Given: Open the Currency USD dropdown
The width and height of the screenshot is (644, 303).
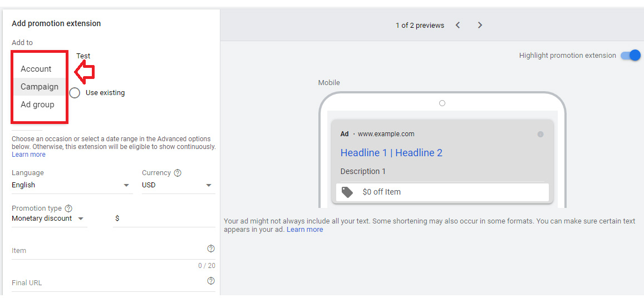Looking at the screenshot, I should pyautogui.click(x=178, y=185).
